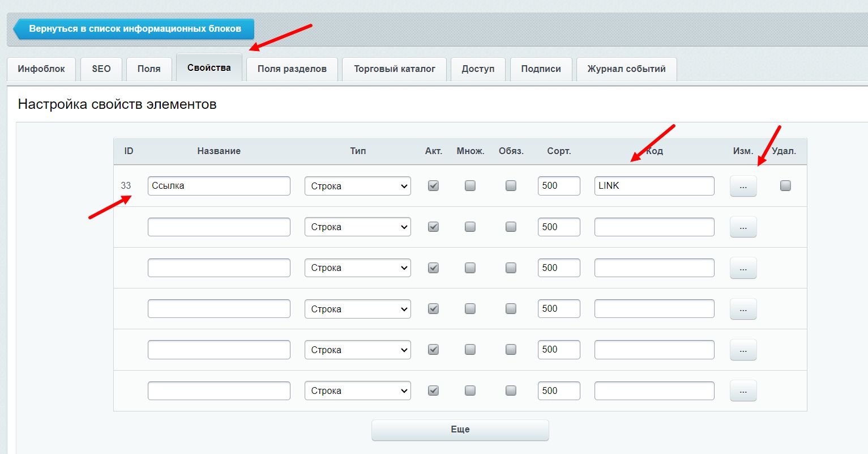Enable the Множ. checkbox for the Ссылка property

coord(470,185)
